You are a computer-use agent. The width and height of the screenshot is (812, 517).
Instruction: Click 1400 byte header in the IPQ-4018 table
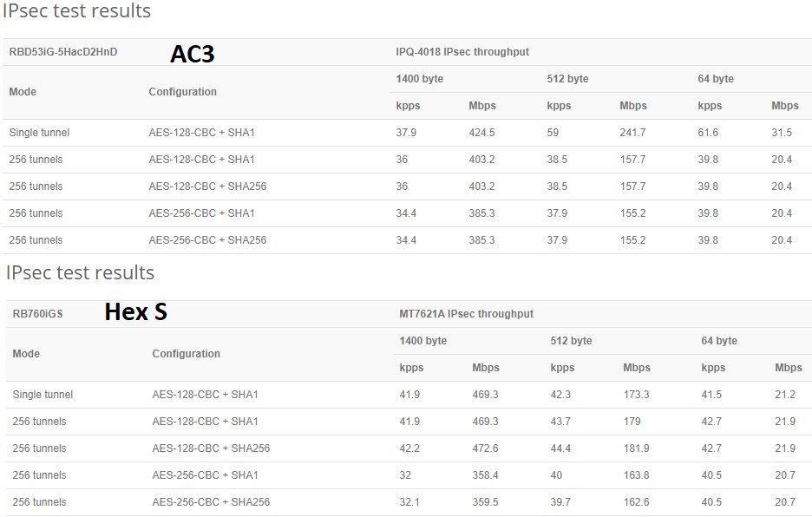pyautogui.click(x=420, y=79)
